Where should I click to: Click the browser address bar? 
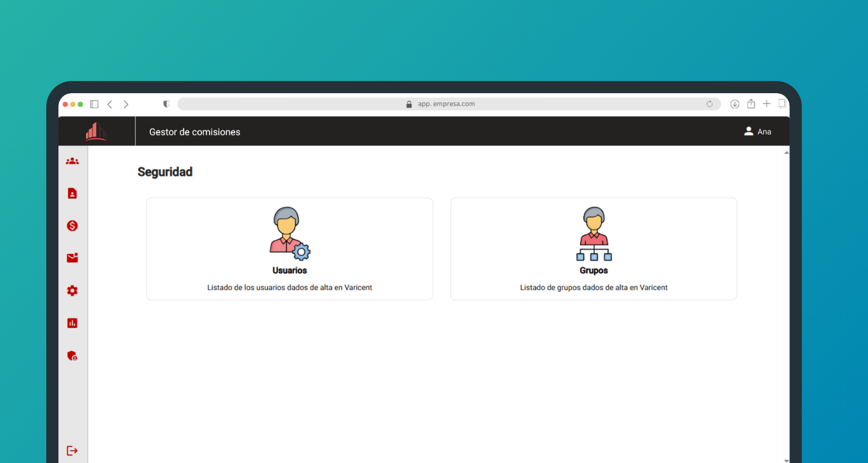click(x=446, y=104)
